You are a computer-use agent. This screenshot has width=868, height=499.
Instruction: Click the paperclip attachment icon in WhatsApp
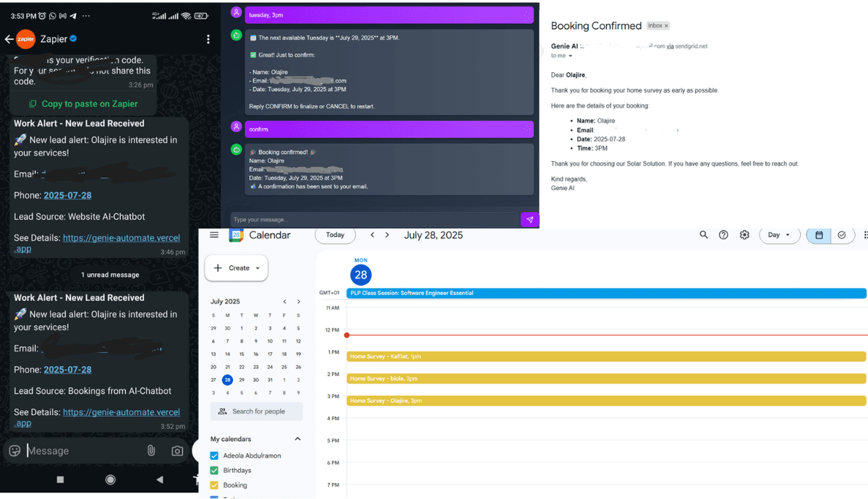[x=150, y=450]
